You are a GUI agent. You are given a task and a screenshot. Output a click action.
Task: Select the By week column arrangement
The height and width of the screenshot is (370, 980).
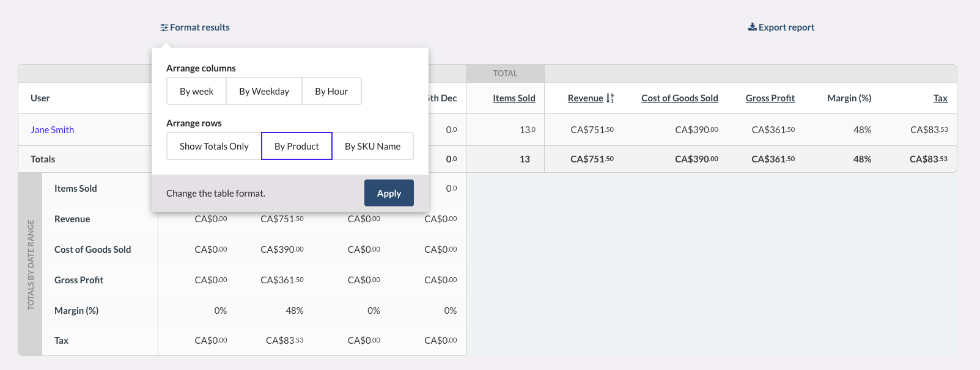[x=196, y=91]
